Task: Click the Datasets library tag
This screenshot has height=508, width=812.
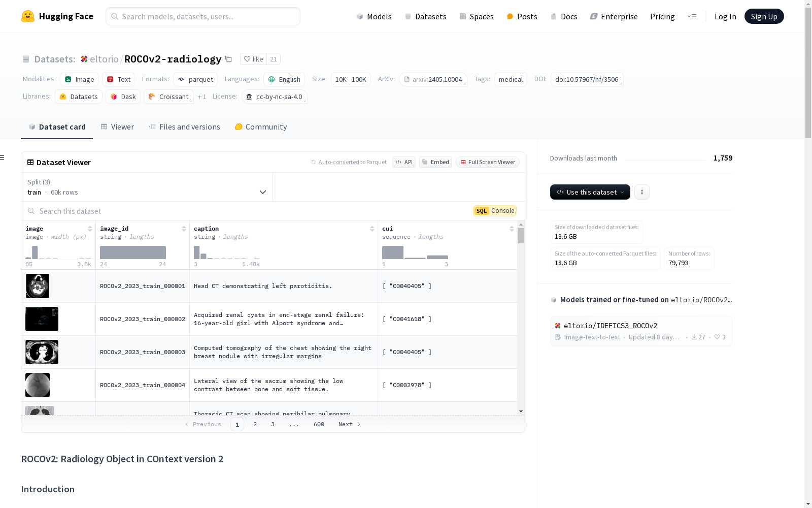Action: 79,97
